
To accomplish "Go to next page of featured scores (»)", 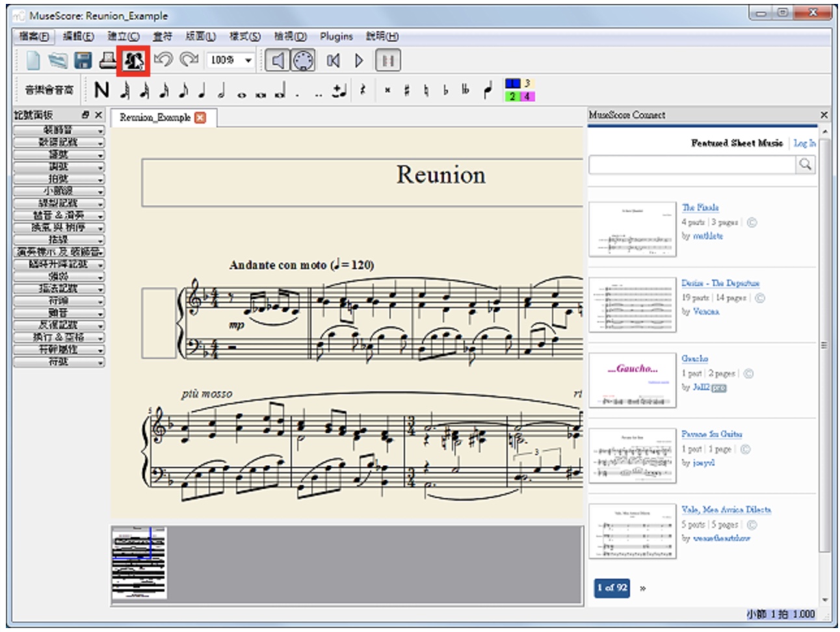I will tap(642, 588).
